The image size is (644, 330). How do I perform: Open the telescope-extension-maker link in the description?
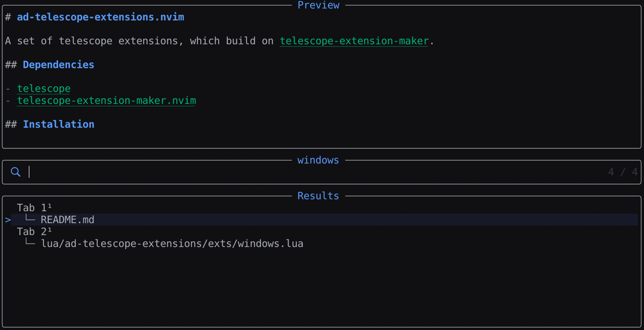[354, 41]
